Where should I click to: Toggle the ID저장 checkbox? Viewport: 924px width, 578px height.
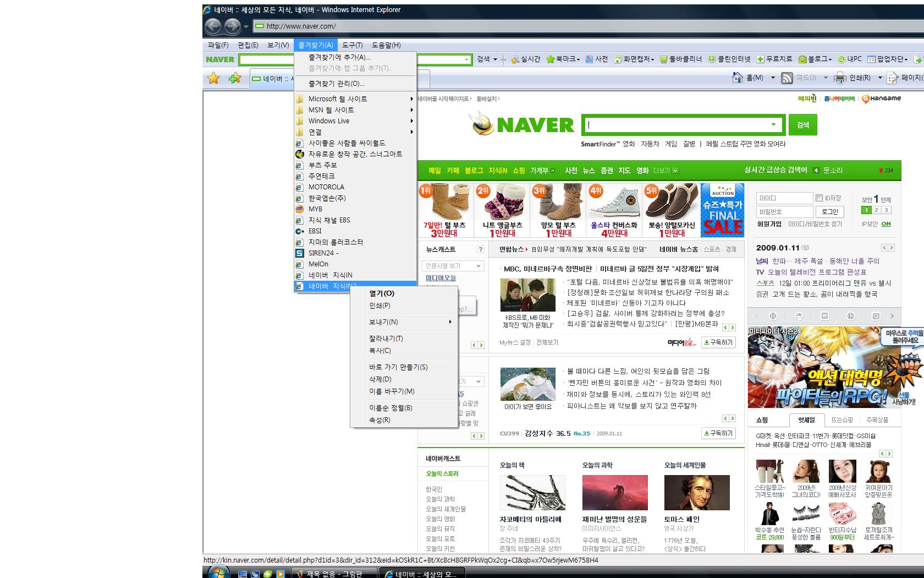[x=819, y=198]
